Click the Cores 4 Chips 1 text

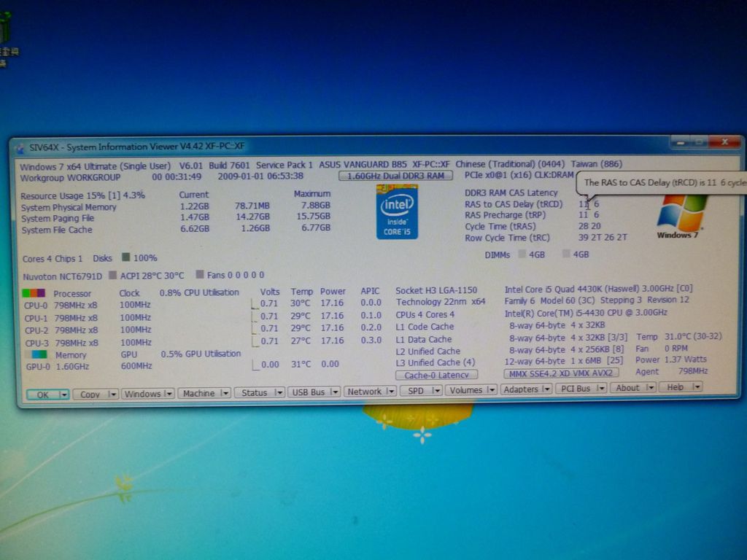tap(53, 259)
